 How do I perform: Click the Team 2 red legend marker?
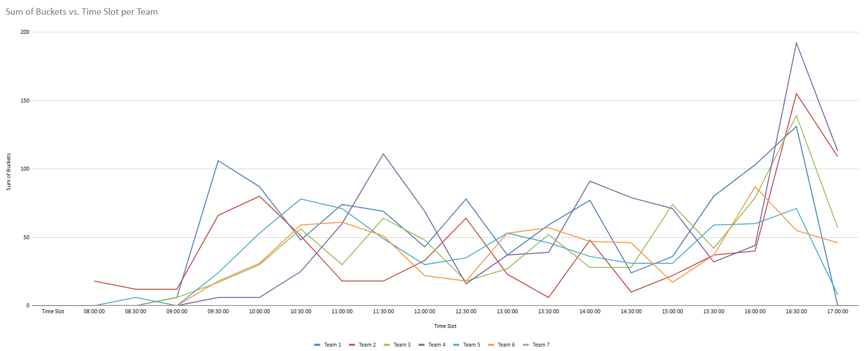tap(352, 345)
